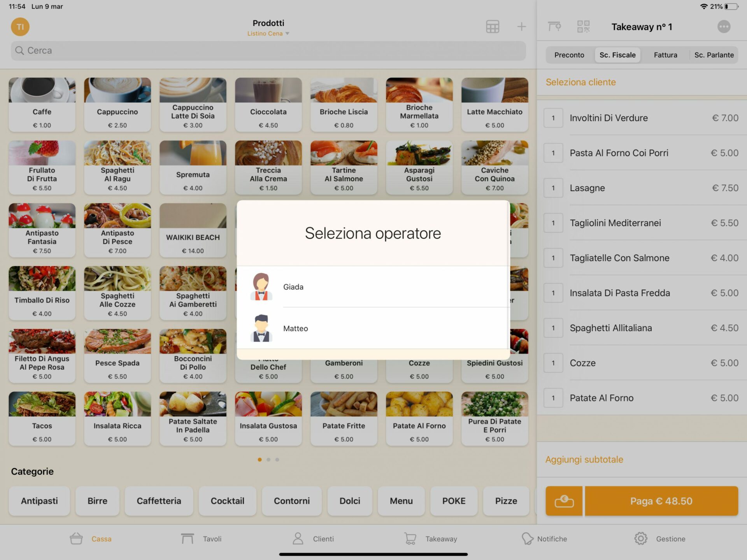Tap the add new product icon
The image size is (747, 560).
point(521,26)
